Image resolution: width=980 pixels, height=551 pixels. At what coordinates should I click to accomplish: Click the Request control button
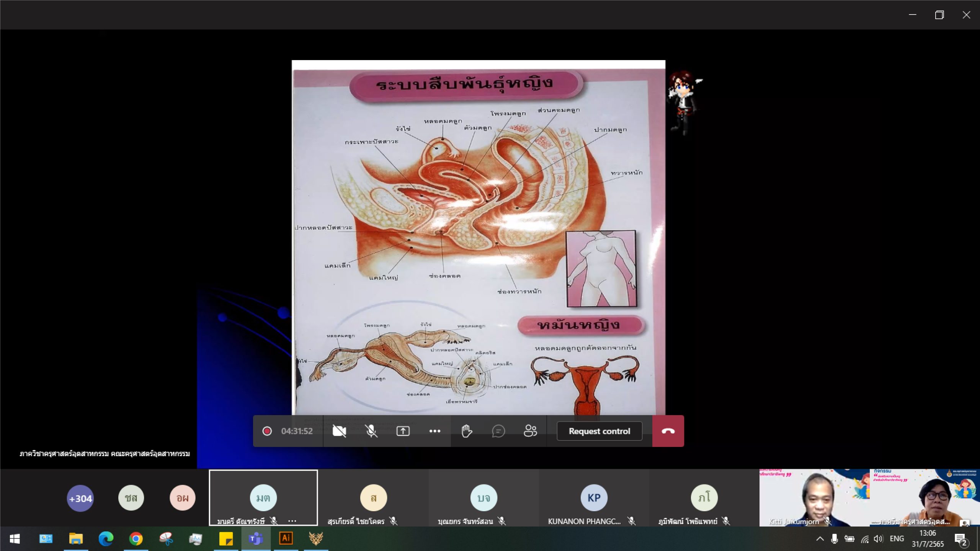tap(599, 431)
